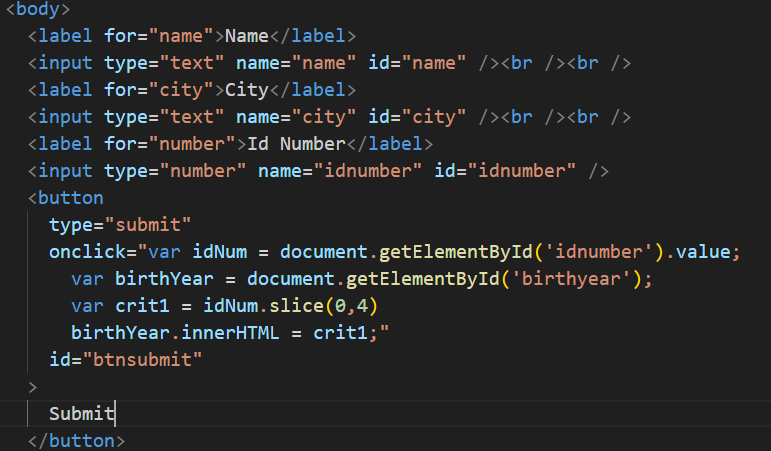Click the name="idnumber" attribute value
Viewport: 771px width, 451px height.
(368, 171)
